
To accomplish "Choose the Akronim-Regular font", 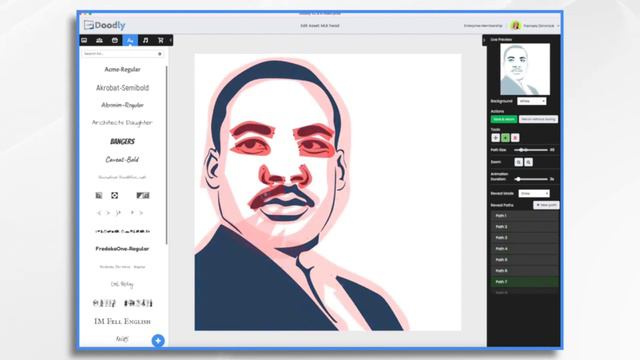I will (122, 105).
